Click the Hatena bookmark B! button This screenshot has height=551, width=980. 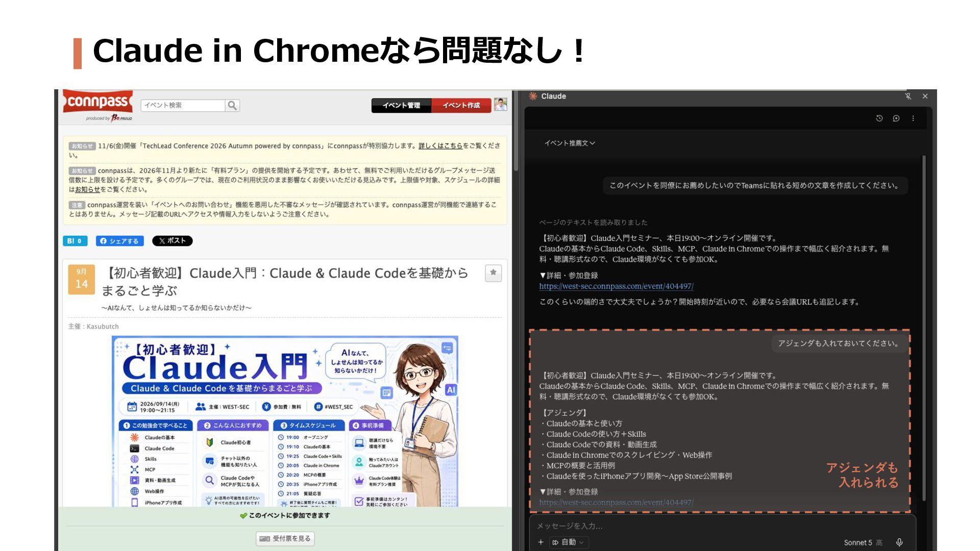(x=75, y=241)
